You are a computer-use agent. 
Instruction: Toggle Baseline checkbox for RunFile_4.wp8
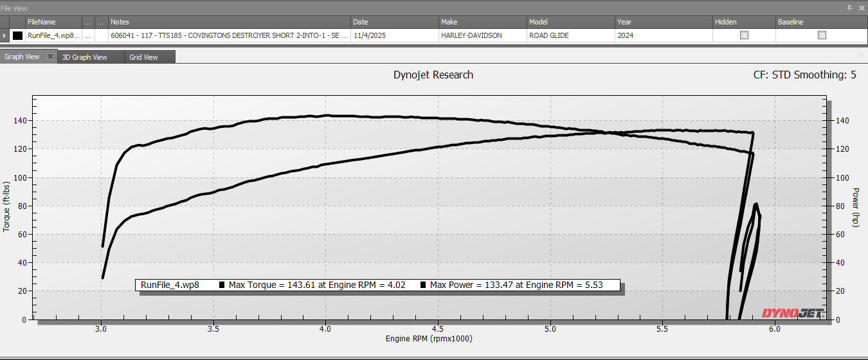click(x=822, y=36)
